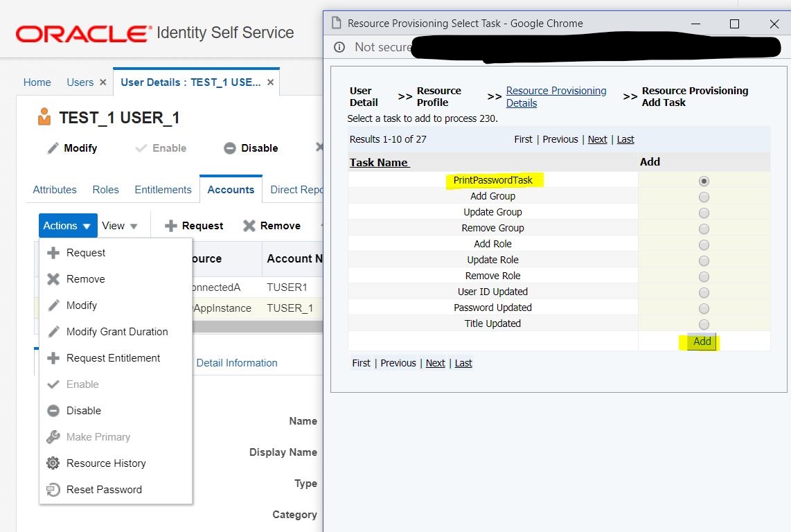Choose the Password Updated radio button
This screenshot has height=532, width=791.
point(704,307)
